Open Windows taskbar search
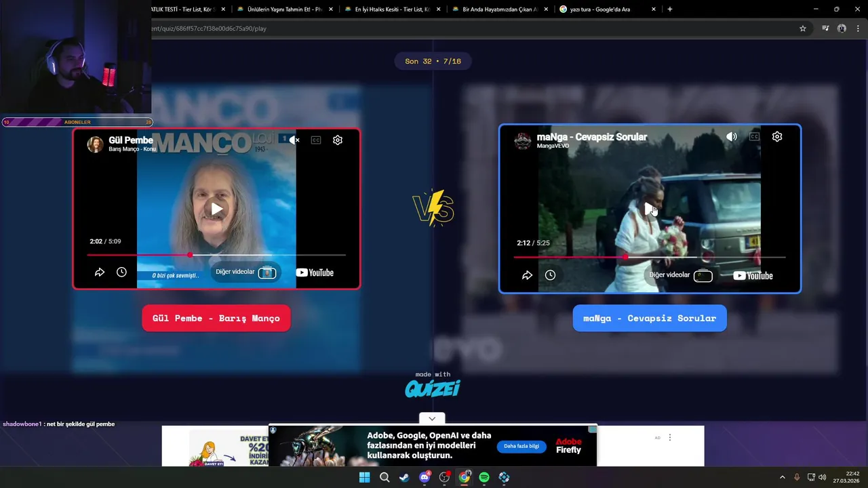 (x=384, y=477)
